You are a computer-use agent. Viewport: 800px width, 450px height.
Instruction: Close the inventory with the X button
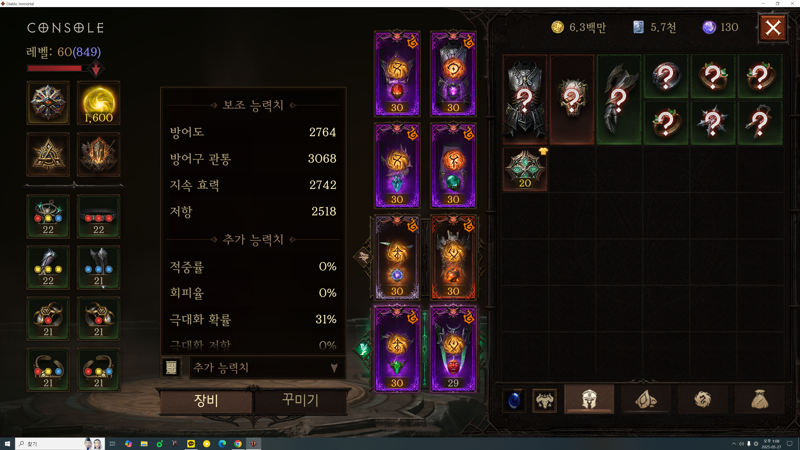[773, 28]
